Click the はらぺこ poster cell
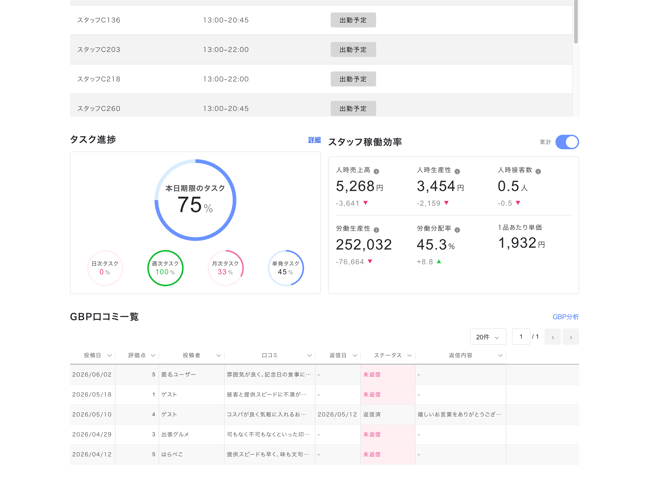This screenshot has width=670, height=480. coord(191,454)
